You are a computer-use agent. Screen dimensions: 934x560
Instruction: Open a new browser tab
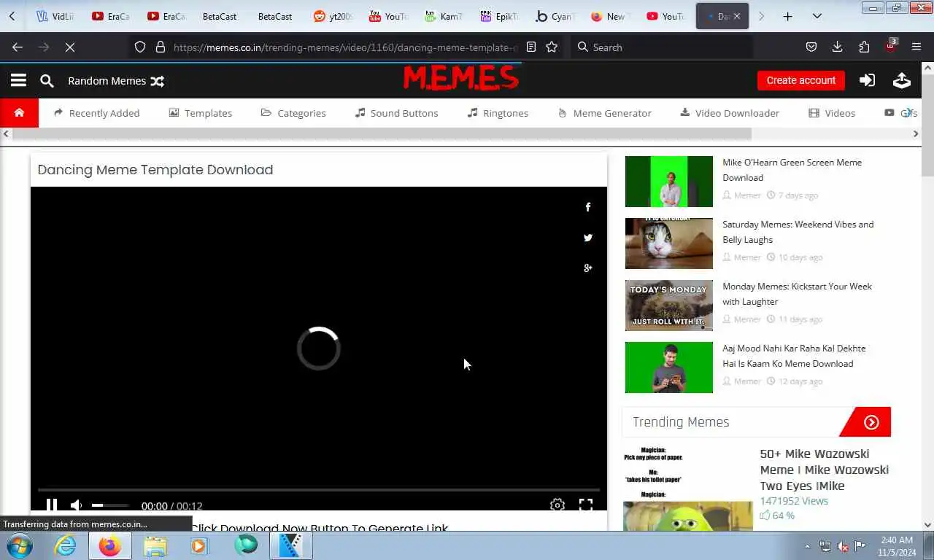(x=787, y=16)
